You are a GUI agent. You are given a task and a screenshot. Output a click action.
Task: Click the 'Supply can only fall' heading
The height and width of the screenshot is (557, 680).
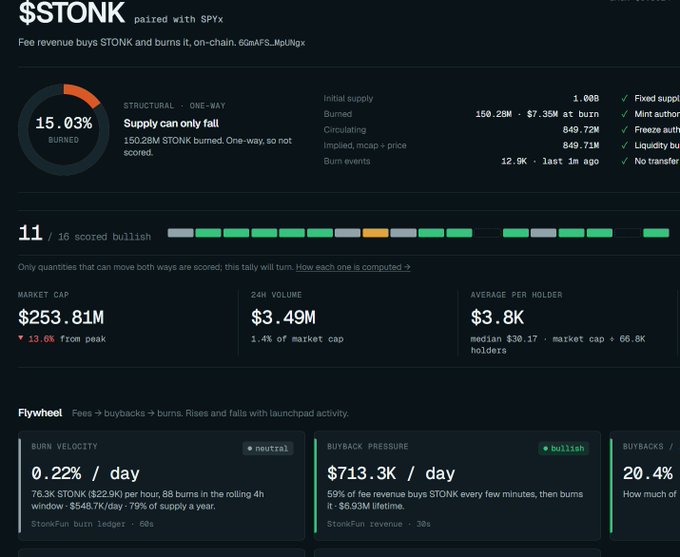tap(171, 124)
